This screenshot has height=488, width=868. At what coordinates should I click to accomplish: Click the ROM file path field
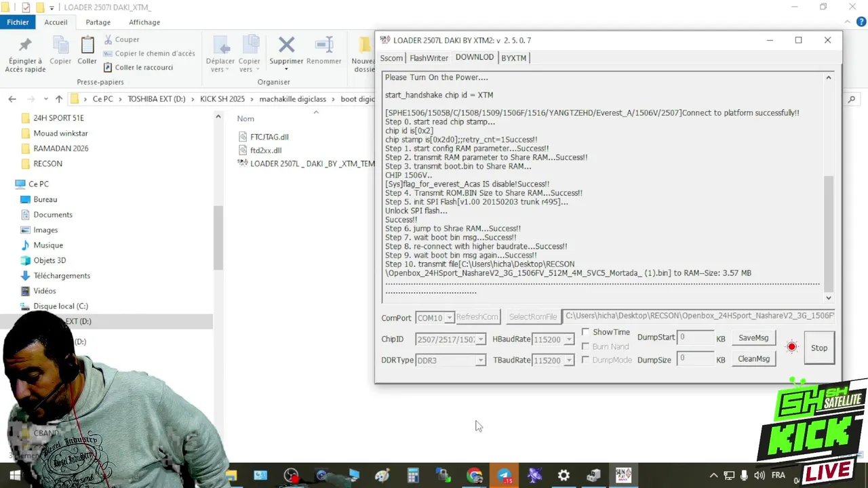click(700, 316)
